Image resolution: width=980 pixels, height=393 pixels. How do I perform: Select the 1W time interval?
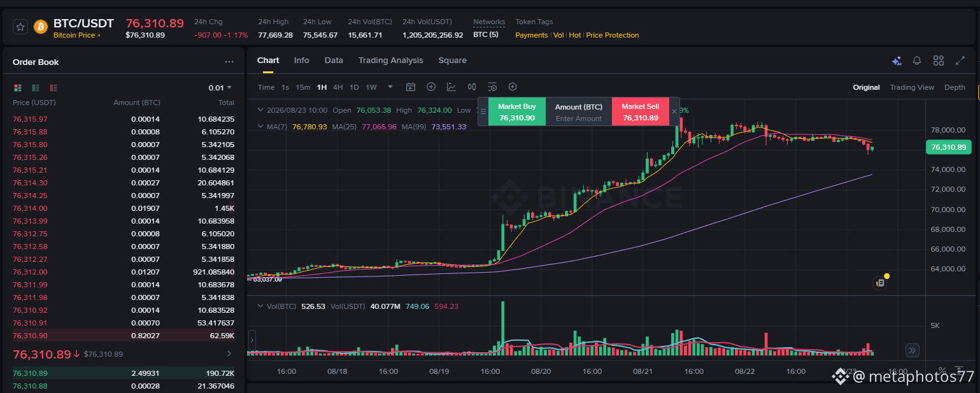[371, 87]
